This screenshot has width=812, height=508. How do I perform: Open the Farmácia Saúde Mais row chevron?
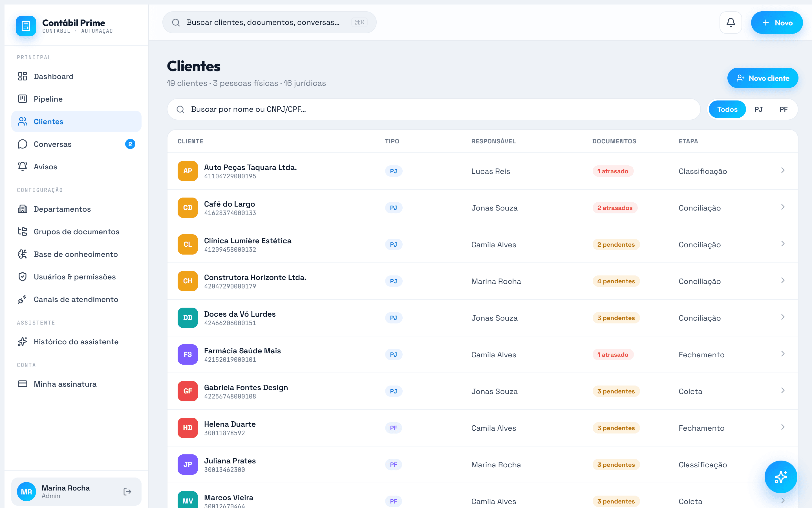783,354
